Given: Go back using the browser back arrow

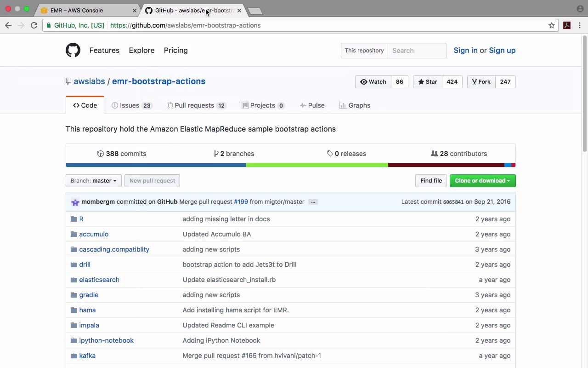Looking at the screenshot, I should pyautogui.click(x=8, y=25).
